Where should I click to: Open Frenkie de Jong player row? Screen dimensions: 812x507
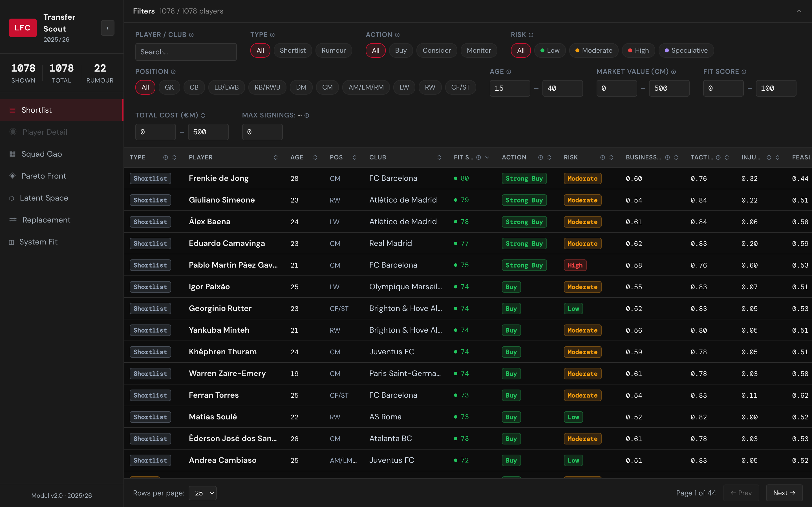pos(219,178)
